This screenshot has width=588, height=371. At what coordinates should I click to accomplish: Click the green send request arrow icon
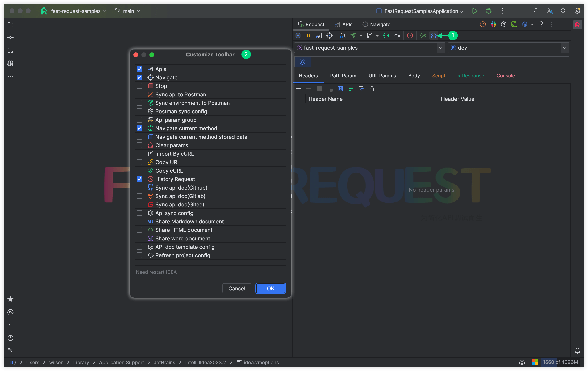pos(353,36)
